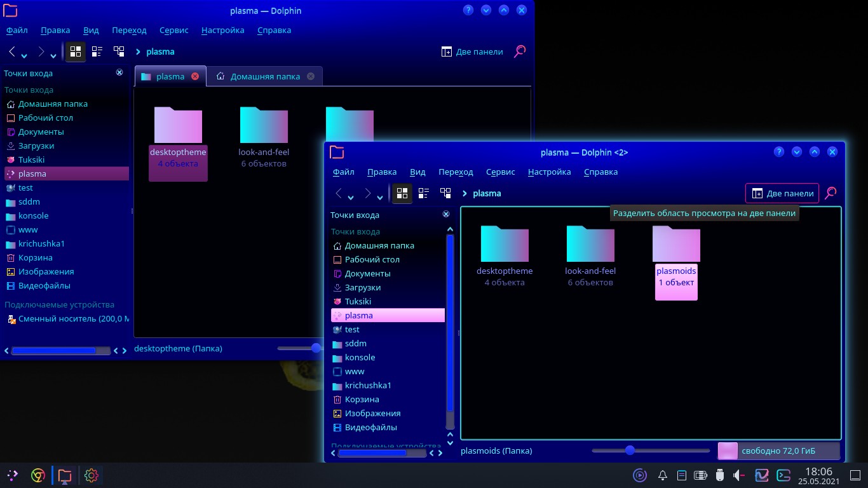Viewport: 868px width, 488px height.
Task: Open Сервис menu in front Dolphin <2> window
Action: [x=500, y=172]
